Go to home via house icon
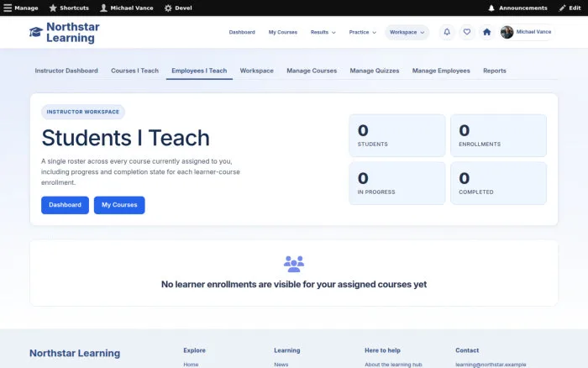 point(486,32)
